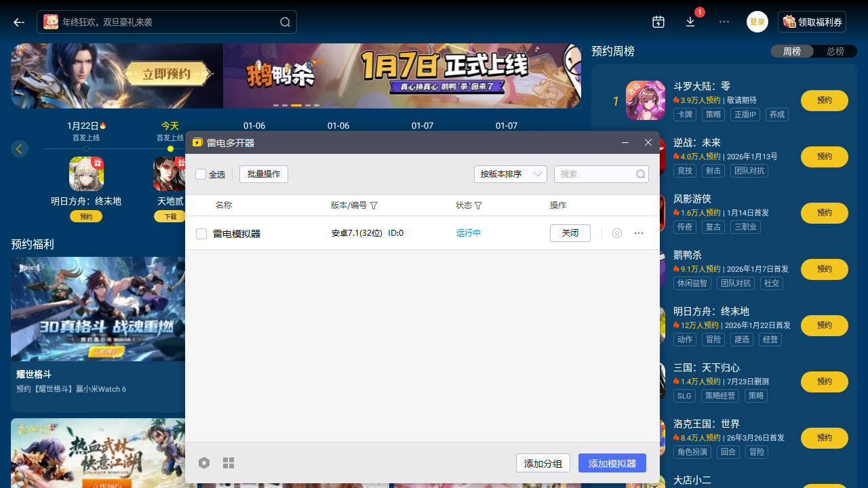Expand previous games with the left chevron arrow

19,148
